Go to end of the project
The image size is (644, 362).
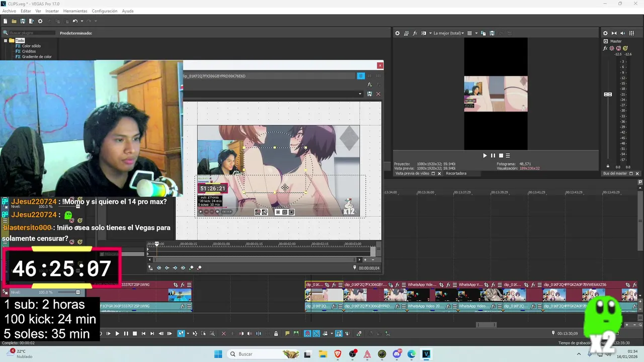[x=152, y=333]
